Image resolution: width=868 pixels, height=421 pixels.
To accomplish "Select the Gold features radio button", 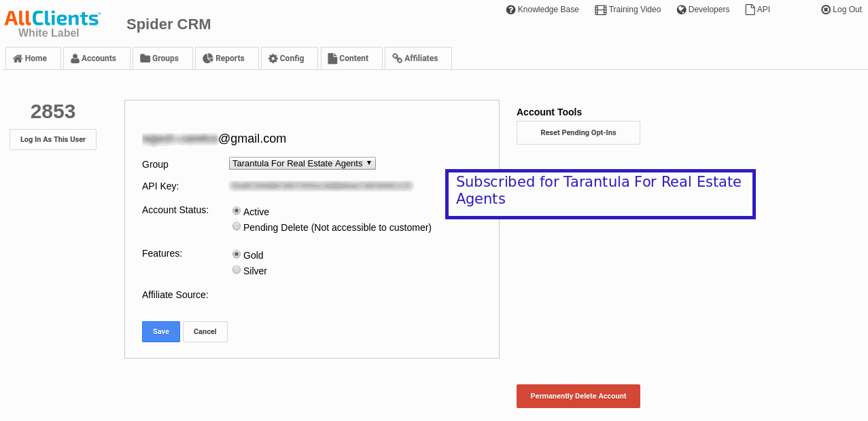I will click(x=237, y=255).
